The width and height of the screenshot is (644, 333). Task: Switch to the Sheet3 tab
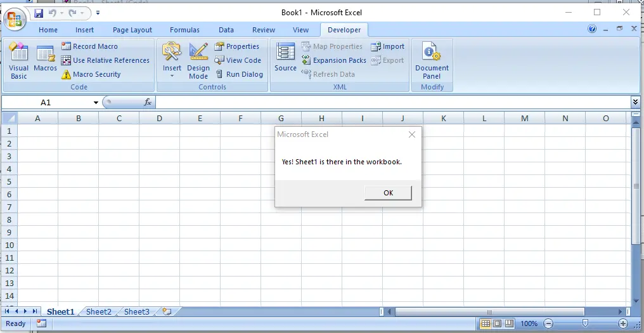(137, 311)
